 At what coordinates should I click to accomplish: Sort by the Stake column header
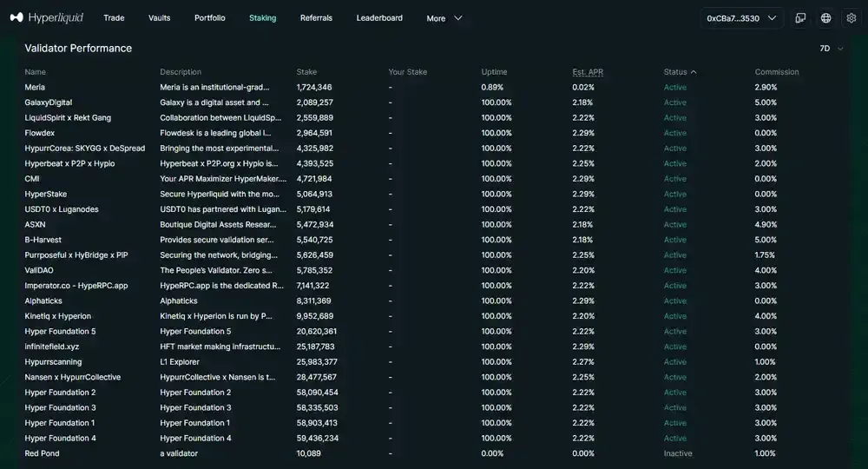tap(306, 72)
